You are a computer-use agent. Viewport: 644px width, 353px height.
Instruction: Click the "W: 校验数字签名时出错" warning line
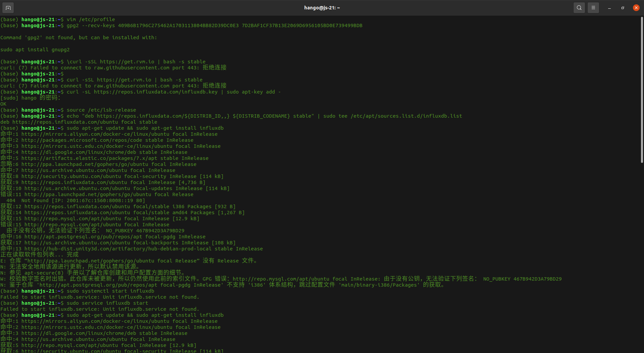click(x=281, y=279)
